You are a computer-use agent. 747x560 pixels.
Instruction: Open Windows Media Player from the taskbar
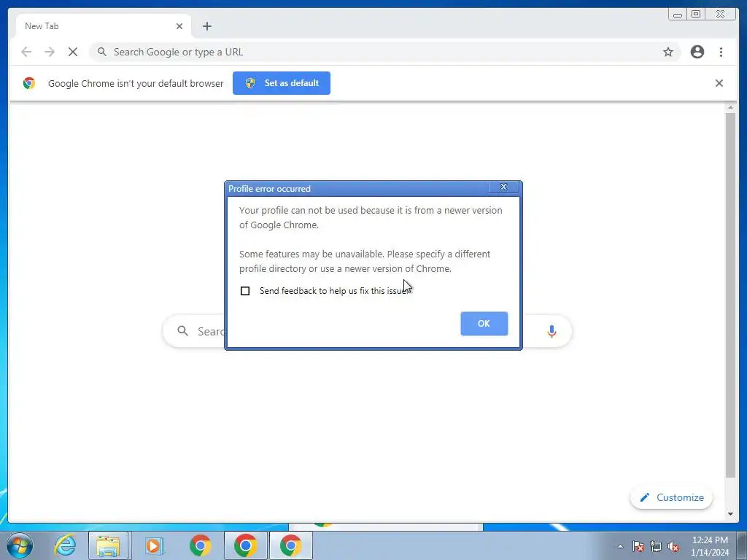coord(153,545)
